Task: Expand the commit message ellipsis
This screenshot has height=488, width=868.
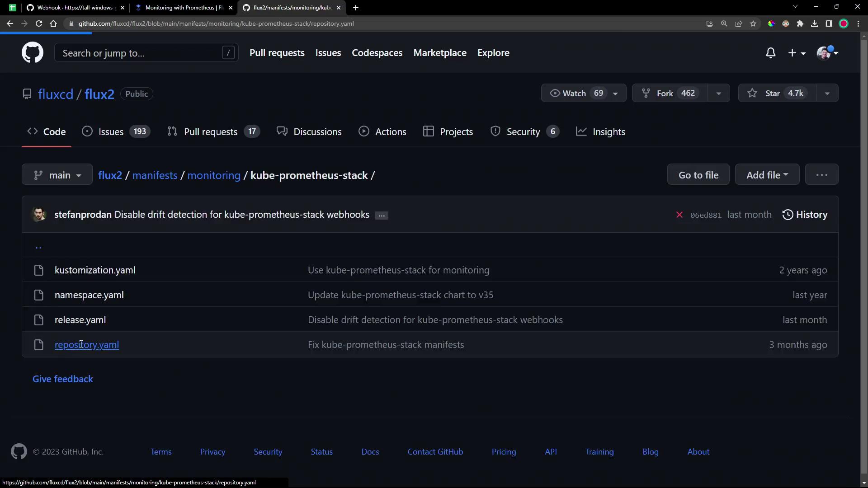Action: [381, 216]
